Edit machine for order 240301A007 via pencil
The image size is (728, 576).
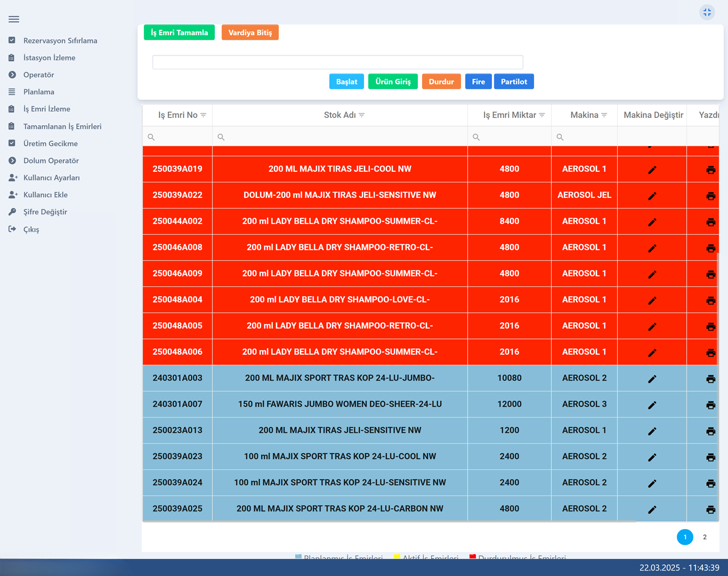pos(652,405)
